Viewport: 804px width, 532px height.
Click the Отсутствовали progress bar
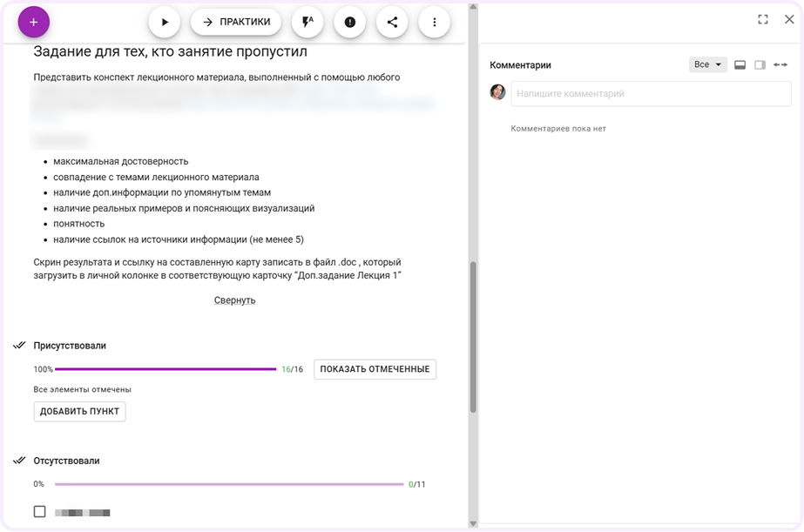tap(228, 484)
